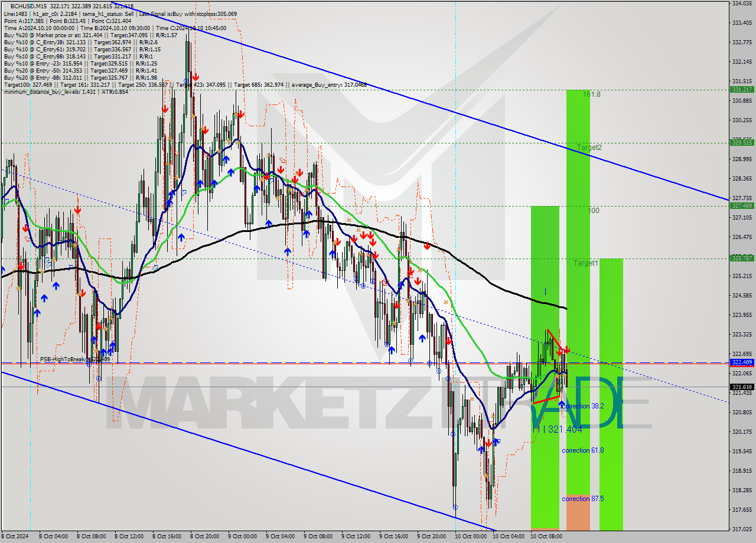This screenshot has width=756, height=543.
Task: Click the 330.885 price axis label
Action: coord(742,100)
